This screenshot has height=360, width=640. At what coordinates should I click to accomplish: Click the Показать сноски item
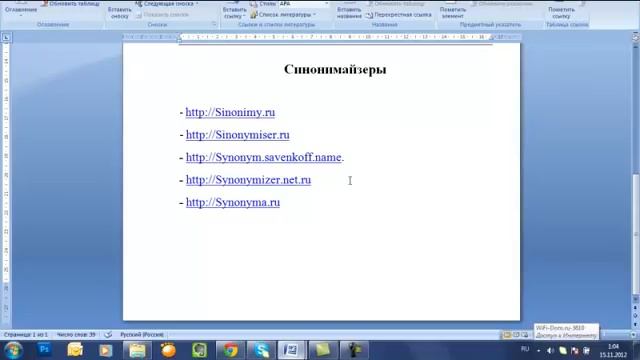(162, 15)
